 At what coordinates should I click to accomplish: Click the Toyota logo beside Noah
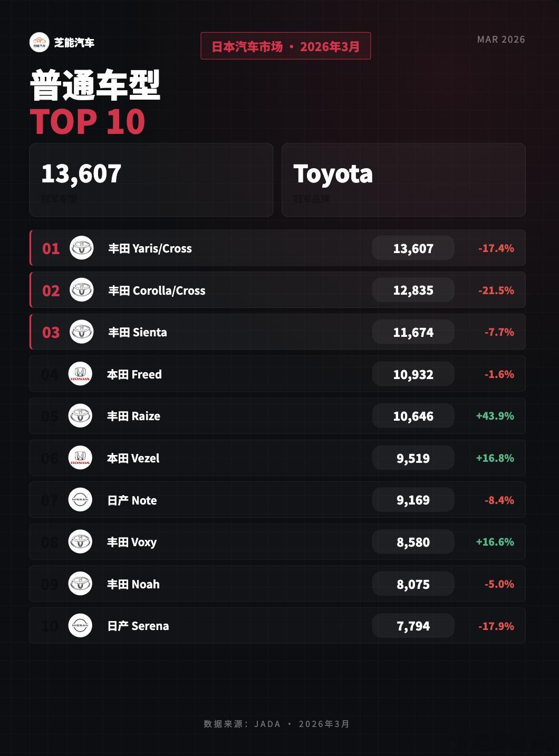click(80, 584)
